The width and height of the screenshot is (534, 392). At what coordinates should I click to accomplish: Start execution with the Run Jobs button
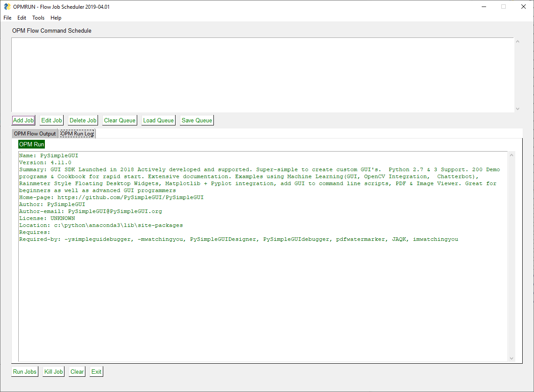coord(24,372)
